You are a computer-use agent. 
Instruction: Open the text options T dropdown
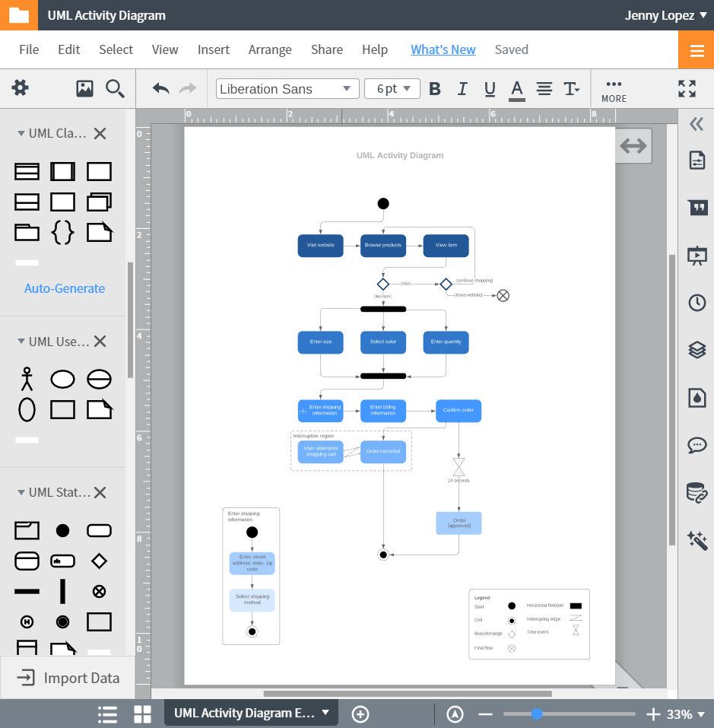(x=571, y=89)
